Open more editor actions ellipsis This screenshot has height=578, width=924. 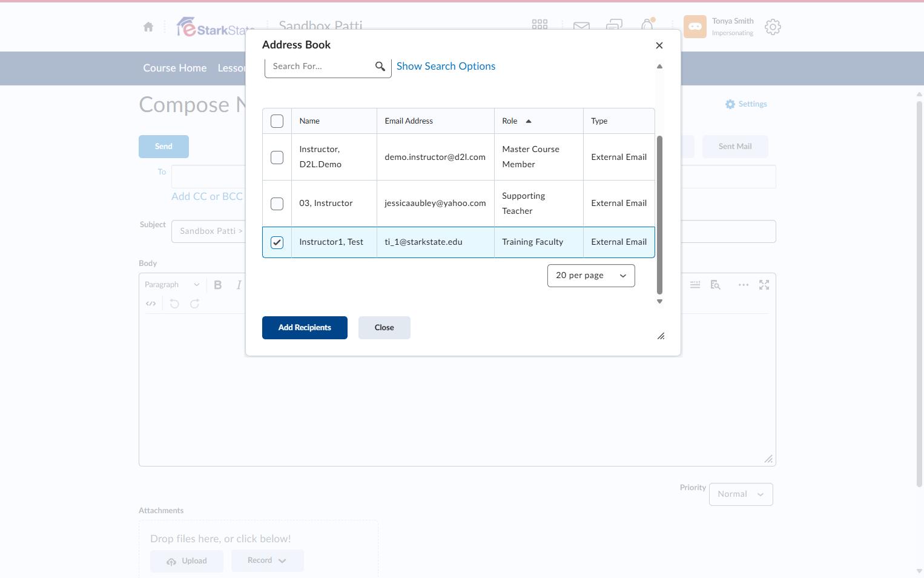pyautogui.click(x=744, y=285)
